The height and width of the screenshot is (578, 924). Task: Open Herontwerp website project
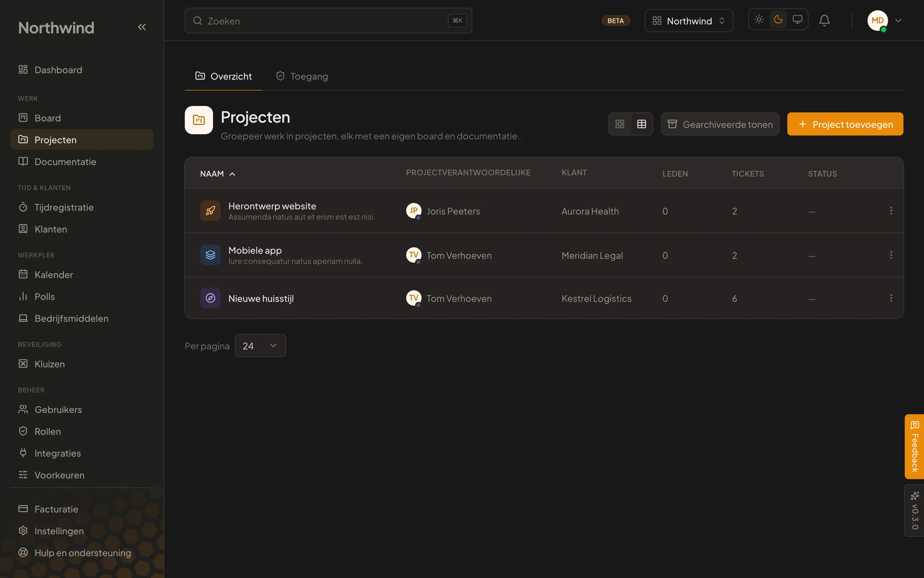coord(272,206)
